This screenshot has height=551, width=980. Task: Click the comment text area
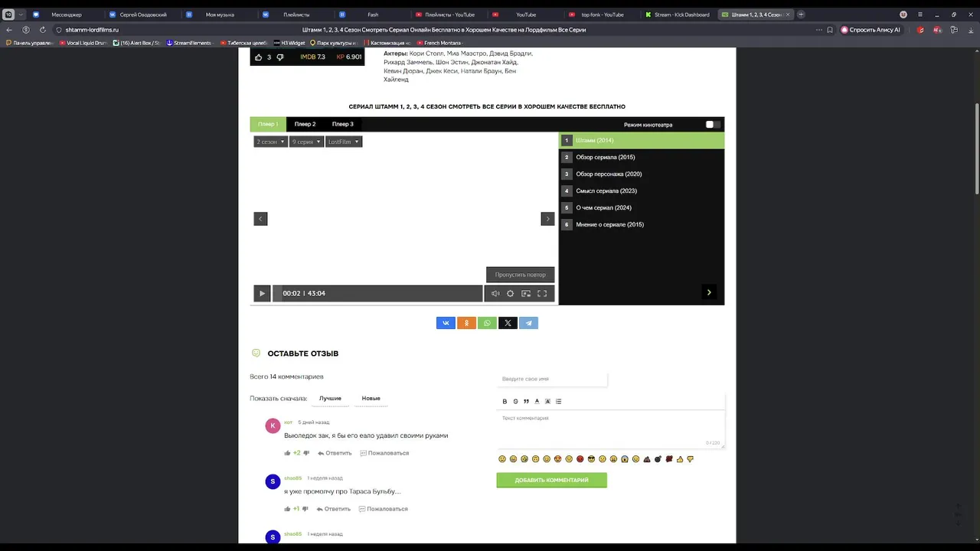point(610,429)
